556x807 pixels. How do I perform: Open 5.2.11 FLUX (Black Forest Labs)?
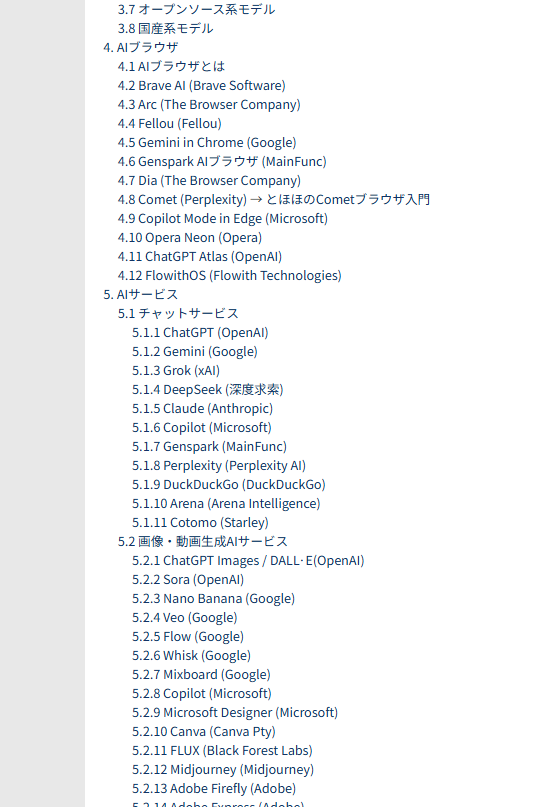tap(222, 752)
